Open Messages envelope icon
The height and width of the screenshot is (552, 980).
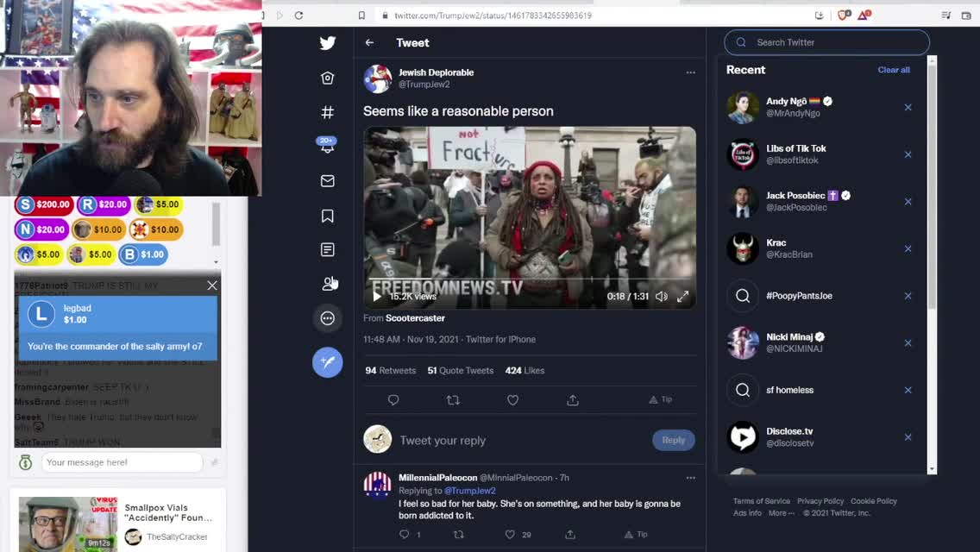[328, 181]
